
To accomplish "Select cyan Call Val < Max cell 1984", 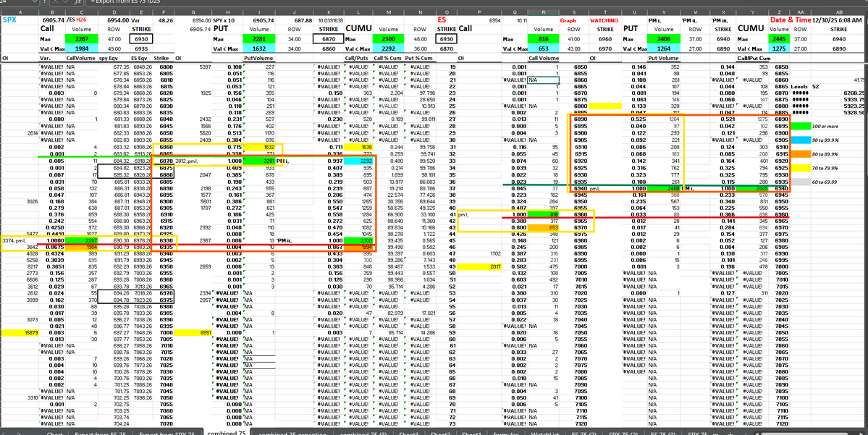I will click(x=82, y=48).
